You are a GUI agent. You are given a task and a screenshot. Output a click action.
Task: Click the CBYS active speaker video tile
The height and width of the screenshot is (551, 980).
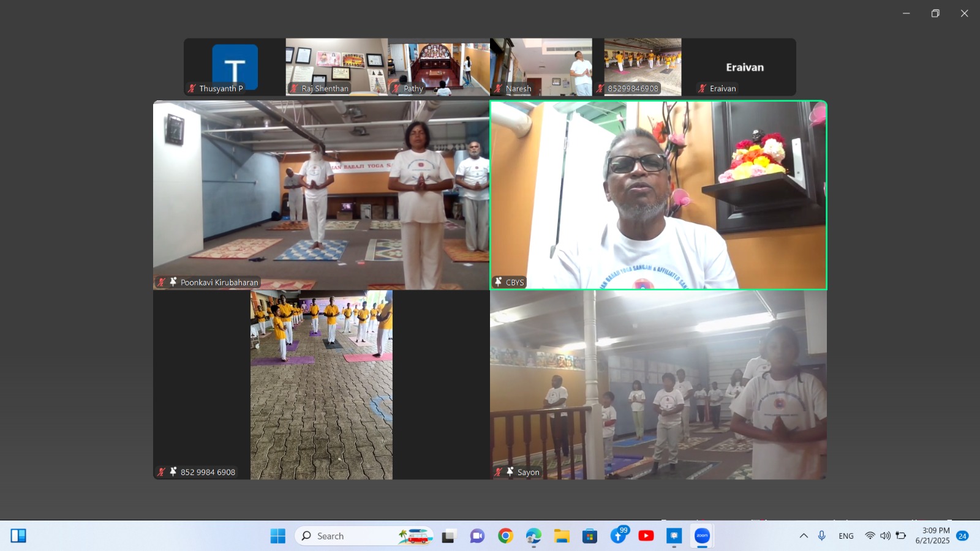tap(658, 195)
